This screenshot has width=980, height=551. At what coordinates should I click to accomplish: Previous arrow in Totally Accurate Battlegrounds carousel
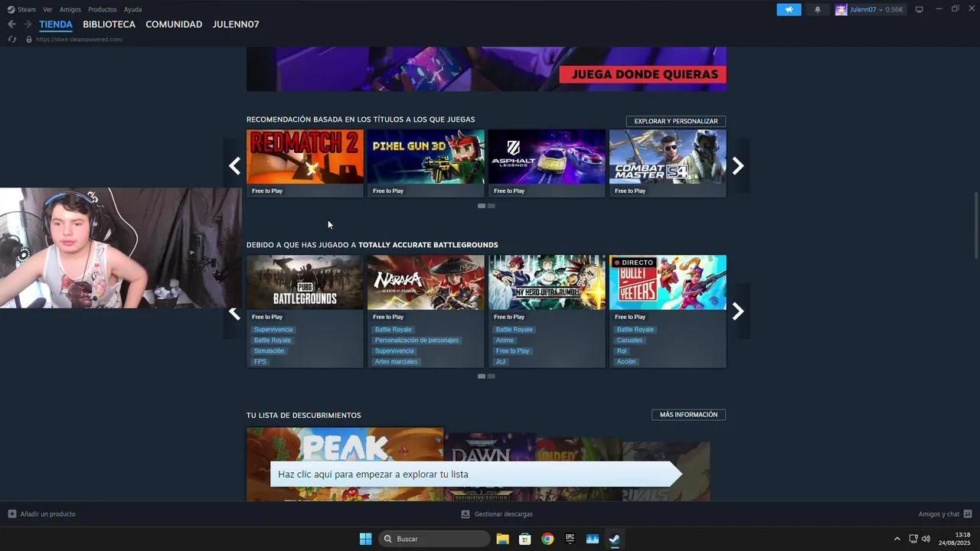[x=234, y=312]
